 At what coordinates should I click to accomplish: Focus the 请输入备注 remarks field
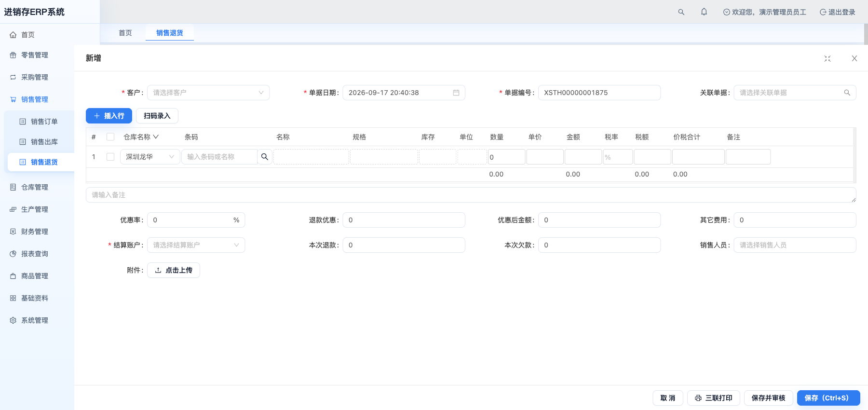click(471, 195)
